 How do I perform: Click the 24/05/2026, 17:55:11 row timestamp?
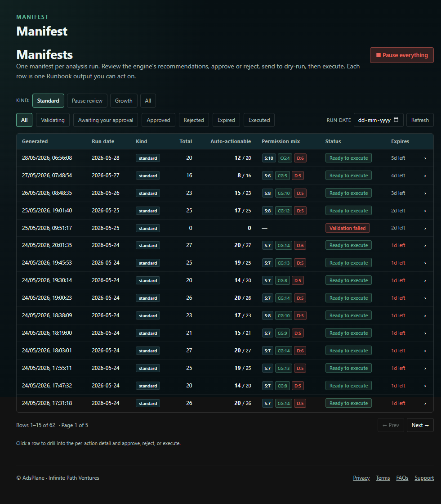coord(47,368)
